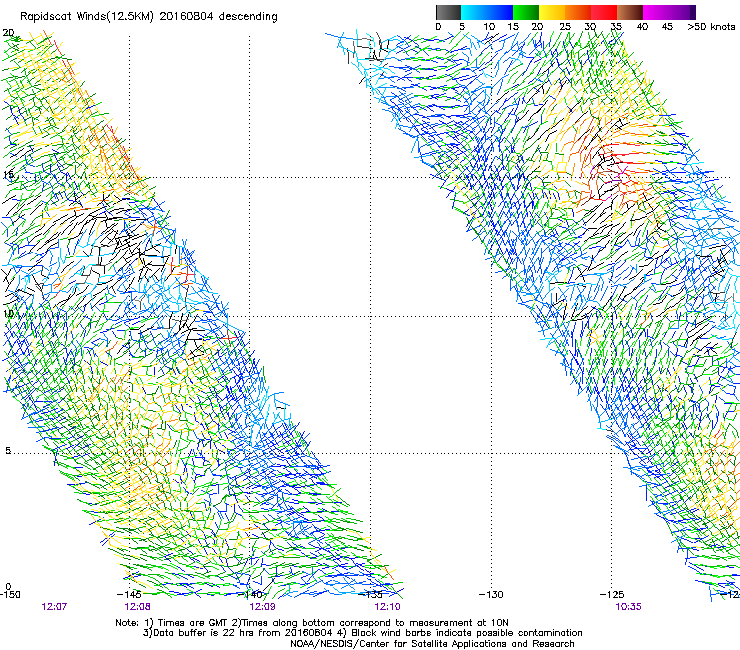The image size is (740, 650).
Task: Select the orange 25–30 knots legend swatch
Action: tap(578, 12)
